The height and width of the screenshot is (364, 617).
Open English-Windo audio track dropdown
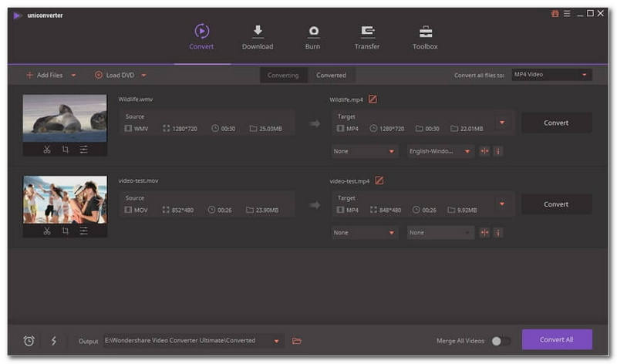click(440, 151)
